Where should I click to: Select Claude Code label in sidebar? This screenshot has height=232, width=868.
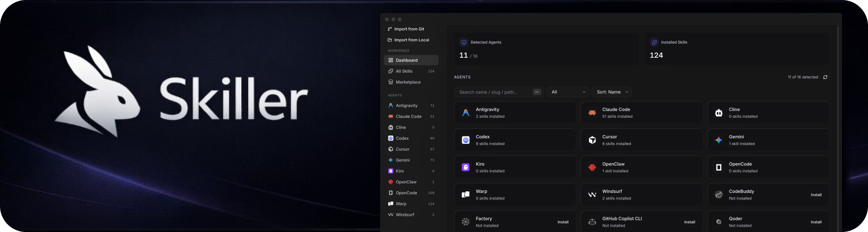click(408, 116)
